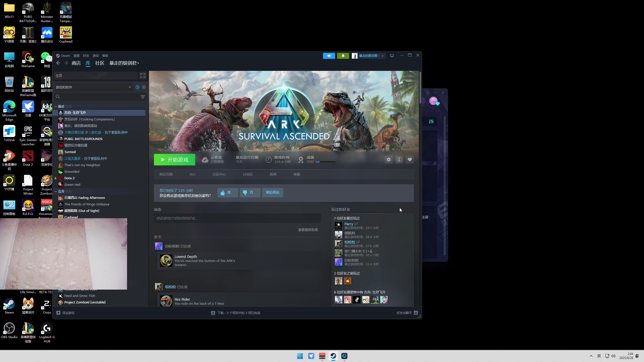Go back with the Steam back arrow
Image resolution: width=644 pixels, height=362 pixels.
pos(58,63)
